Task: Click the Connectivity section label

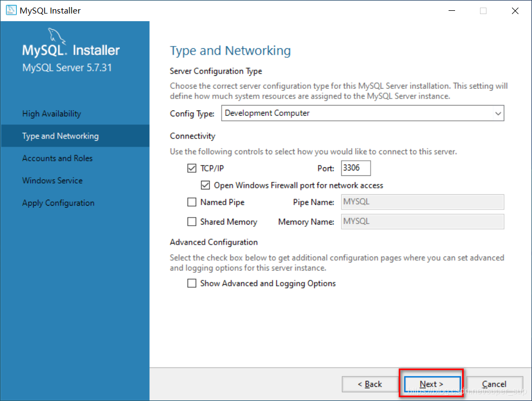Action: (192, 136)
